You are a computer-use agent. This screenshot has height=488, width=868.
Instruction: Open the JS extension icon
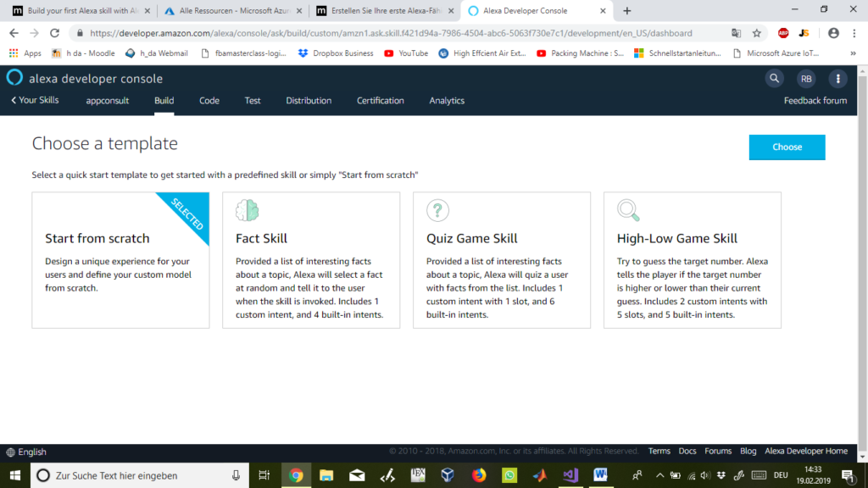click(x=804, y=33)
